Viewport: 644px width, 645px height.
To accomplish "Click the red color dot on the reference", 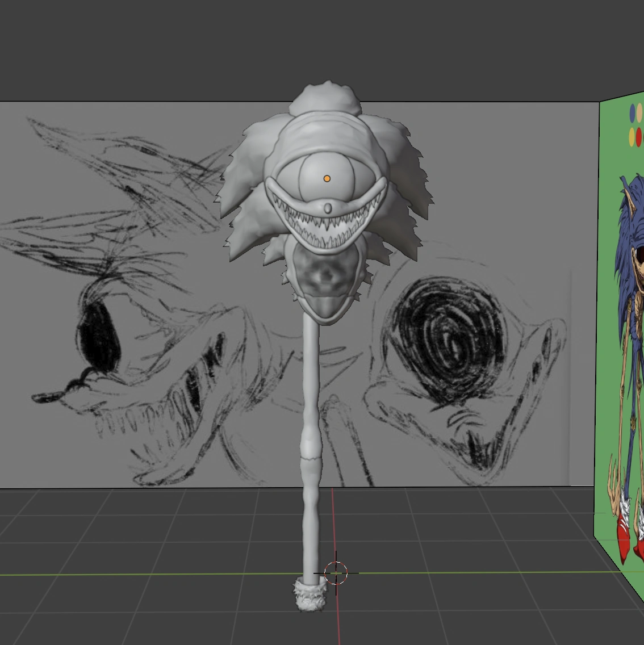I will tap(639, 136).
